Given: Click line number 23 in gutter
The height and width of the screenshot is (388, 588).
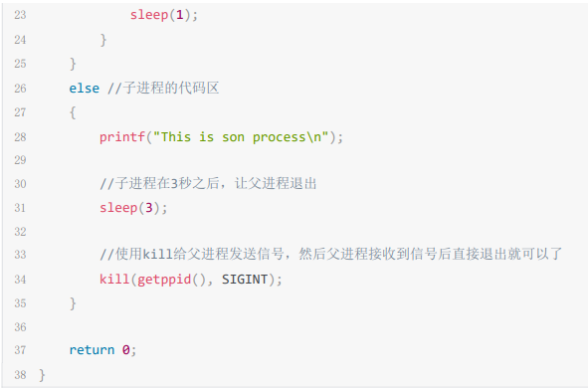Looking at the screenshot, I should coord(20,15).
